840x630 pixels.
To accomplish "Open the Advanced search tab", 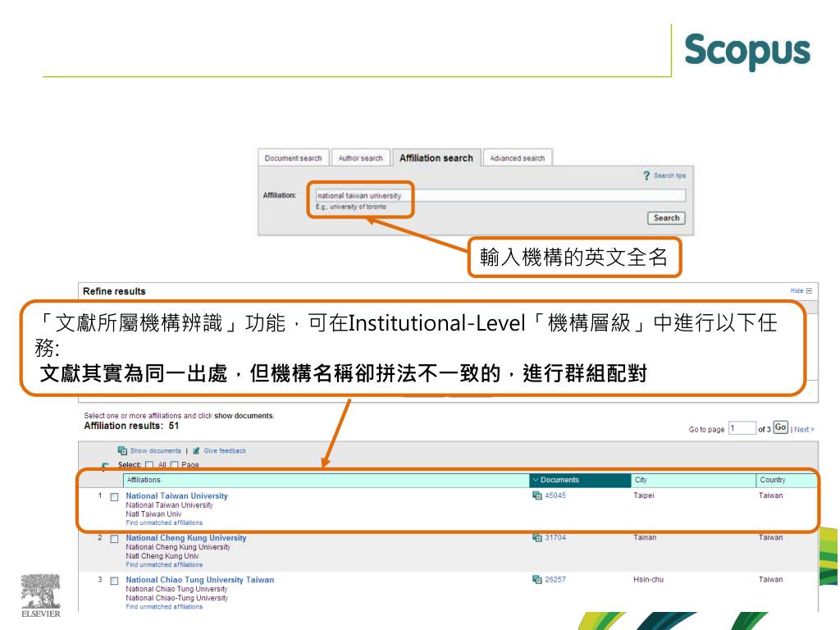I will (x=517, y=157).
